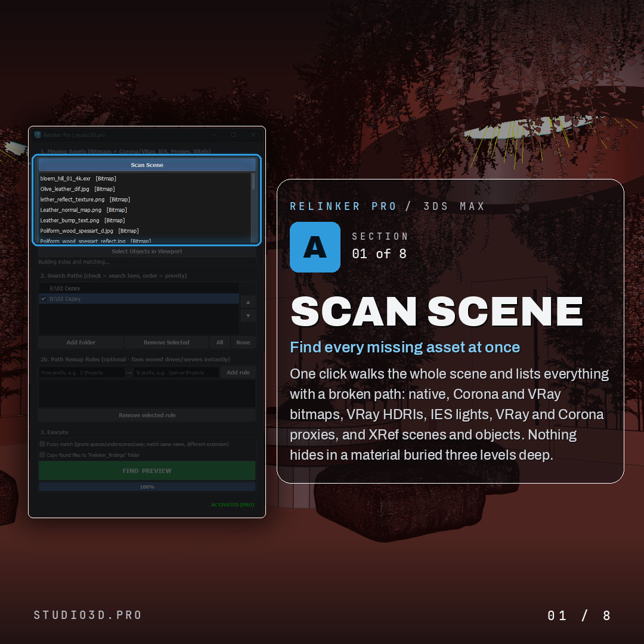Click the 100% progress bar
This screenshot has width=644, height=644.
(147, 487)
